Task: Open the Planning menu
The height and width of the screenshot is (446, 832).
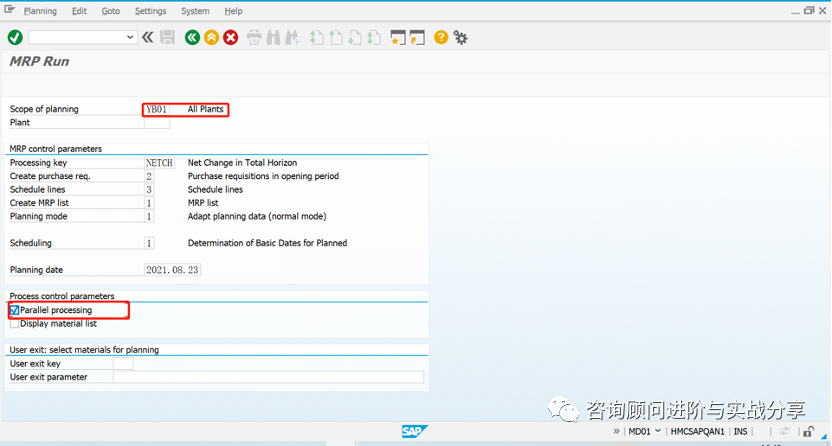Action: point(40,11)
